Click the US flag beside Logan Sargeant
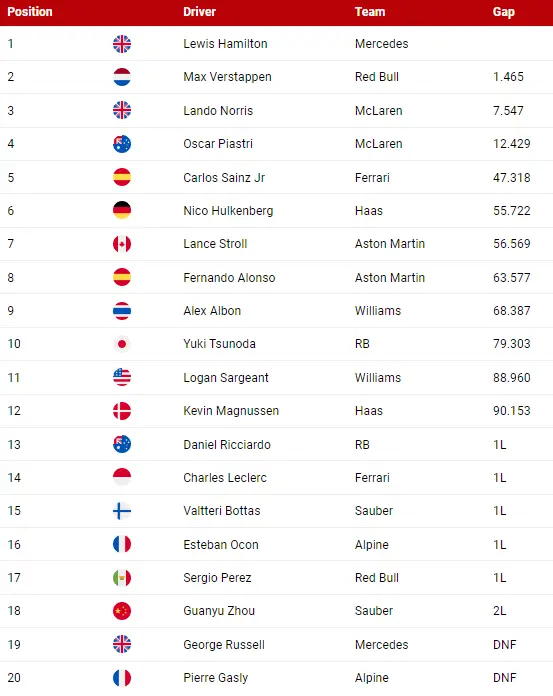The image size is (553, 696). (122, 377)
